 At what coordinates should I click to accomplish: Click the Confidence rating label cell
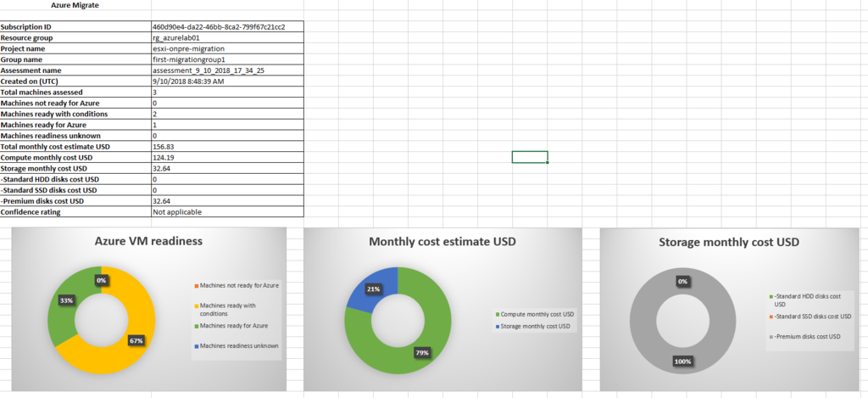[x=75, y=212]
